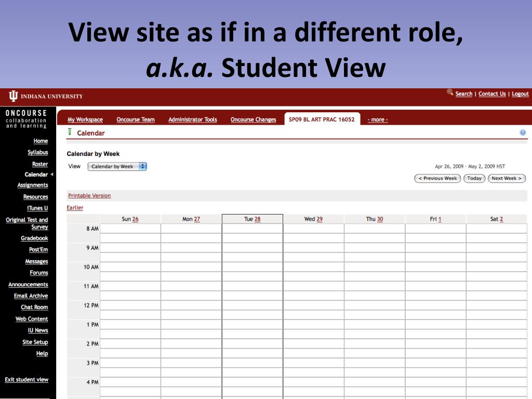Open Original Test and Survey
This screenshot has width=532, height=399.
(27, 223)
